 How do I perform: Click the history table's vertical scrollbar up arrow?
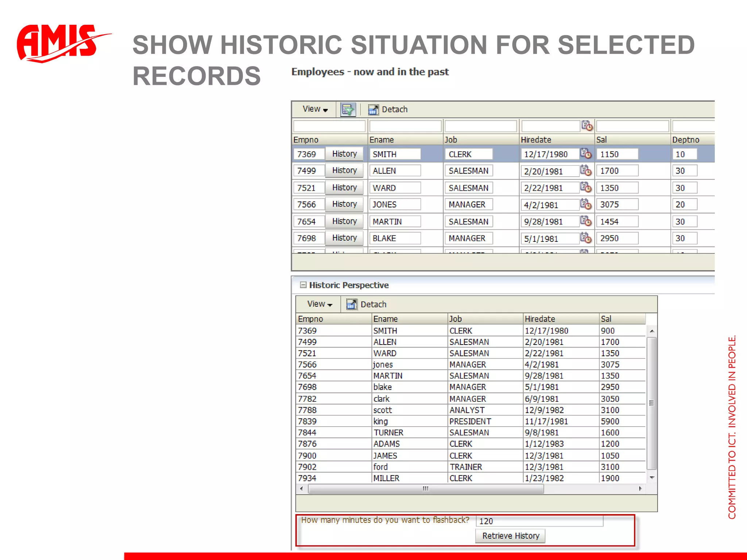coord(651,331)
